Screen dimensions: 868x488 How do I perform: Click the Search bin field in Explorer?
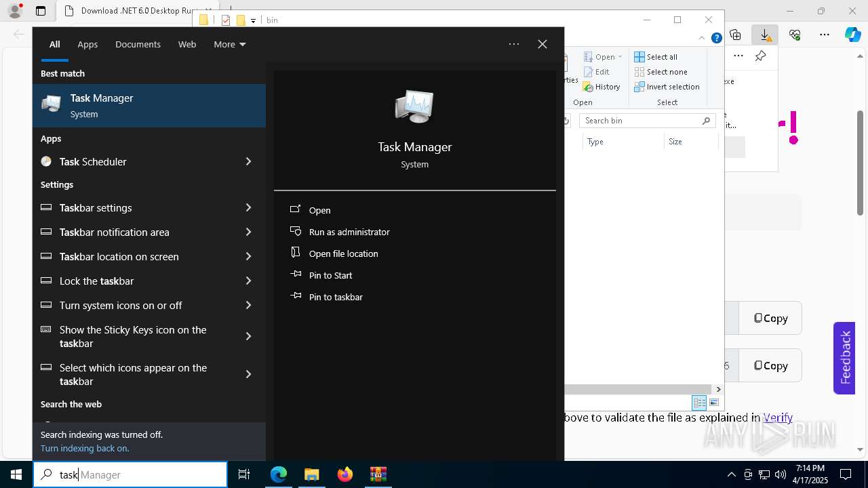pos(647,121)
